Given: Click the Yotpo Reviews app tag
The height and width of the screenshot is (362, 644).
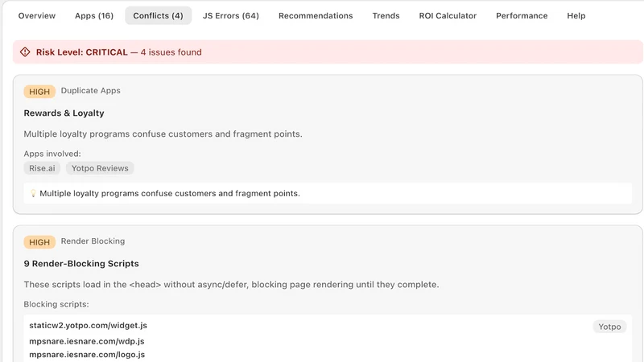Looking at the screenshot, I should pos(100,168).
